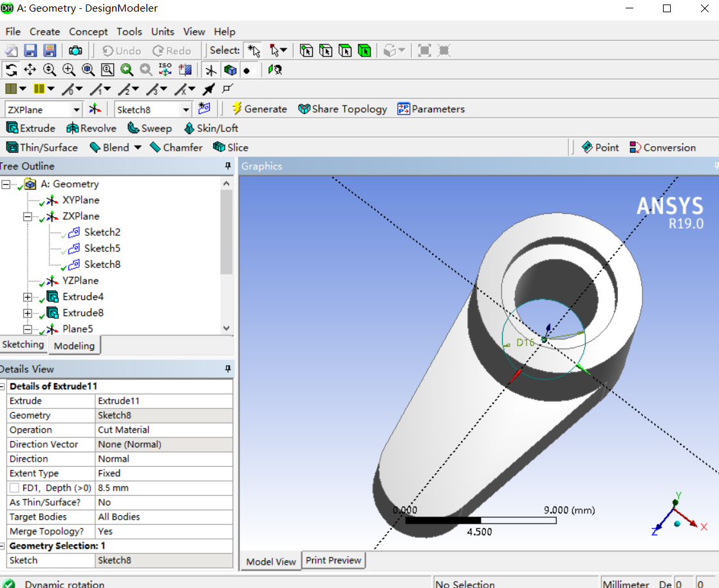Select the Chamfer tool
The height and width of the screenshot is (588, 719).
(x=176, y=147)
